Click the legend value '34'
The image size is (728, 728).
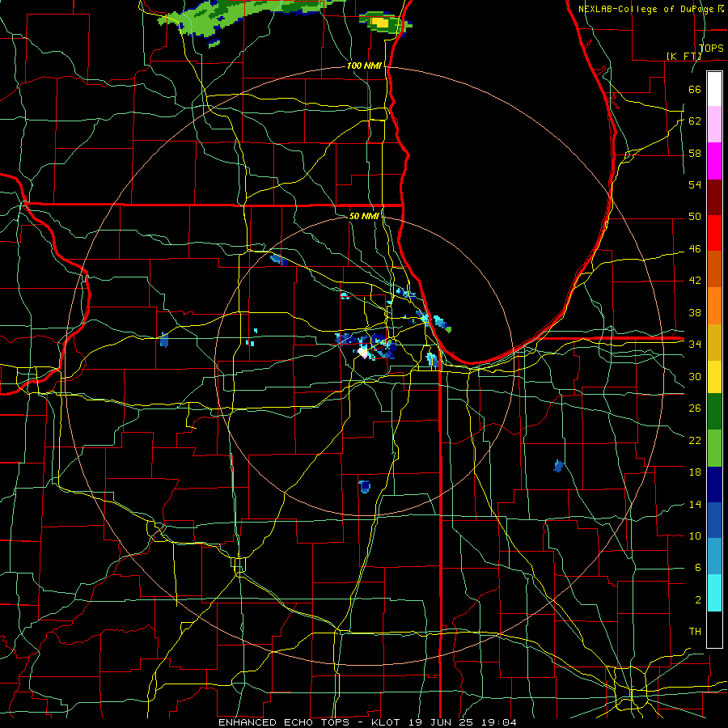coord(695,344)
